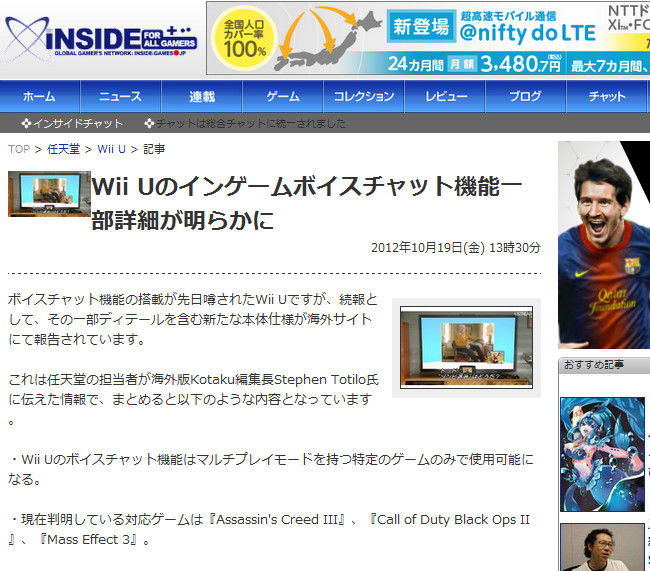Open the Wii U breadcrumb link

(112, 149)
